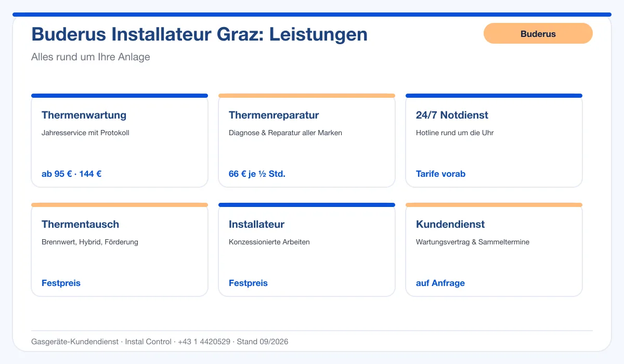Image resolution: width=624 pixels, height=364 pixels.
Task: Open the 24/7 Notdienst card
Action: tap(494, 140)
